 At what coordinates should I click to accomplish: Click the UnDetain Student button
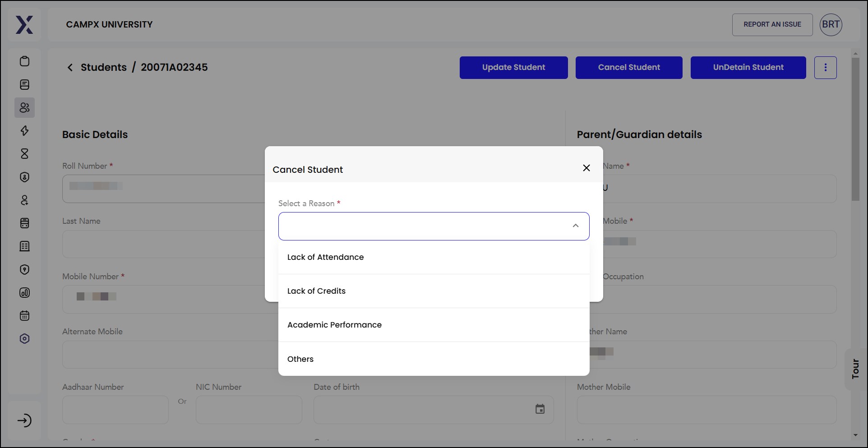[x=748, y=68]
